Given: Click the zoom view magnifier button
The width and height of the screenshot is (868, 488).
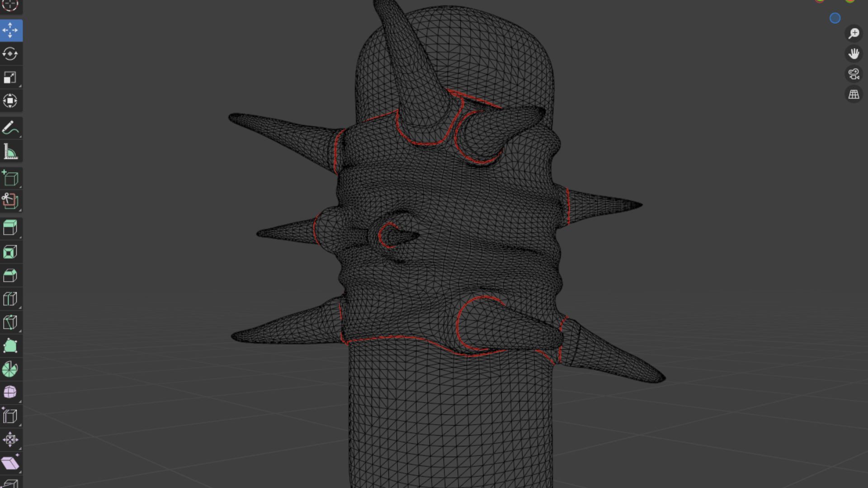Looking at the screenshot, I should [x=854, y=33].
